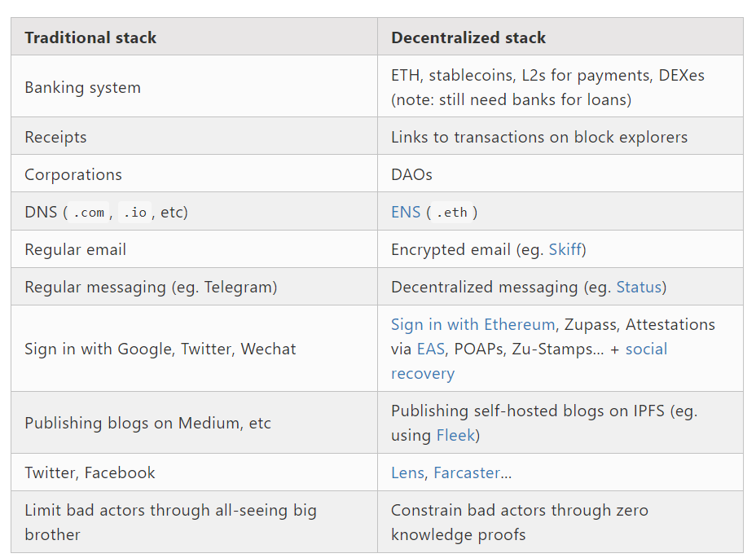Open the EAS attestations link
The image size is (756, 558).
coord(430,349)
